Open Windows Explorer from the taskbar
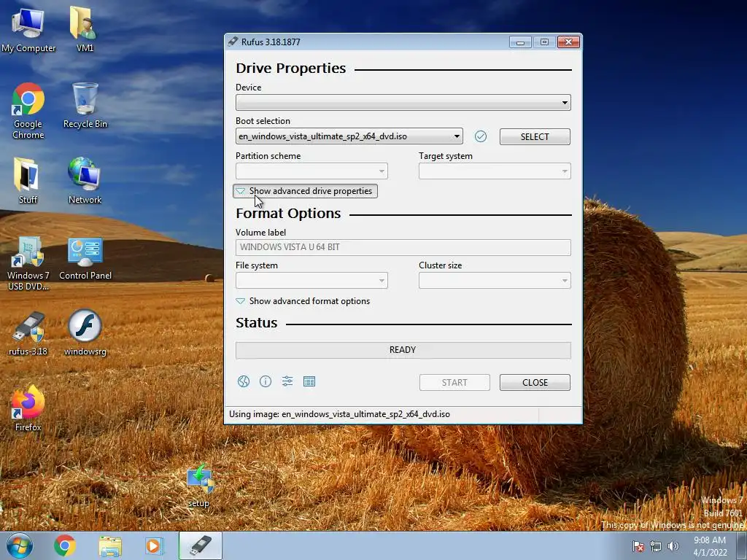 110,545
